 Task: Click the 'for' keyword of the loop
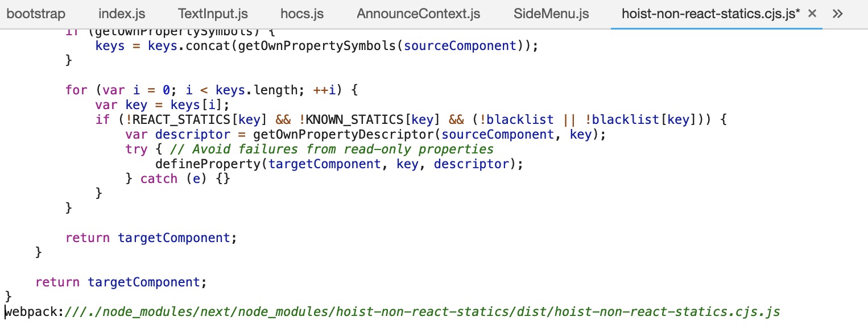(76, 90)
